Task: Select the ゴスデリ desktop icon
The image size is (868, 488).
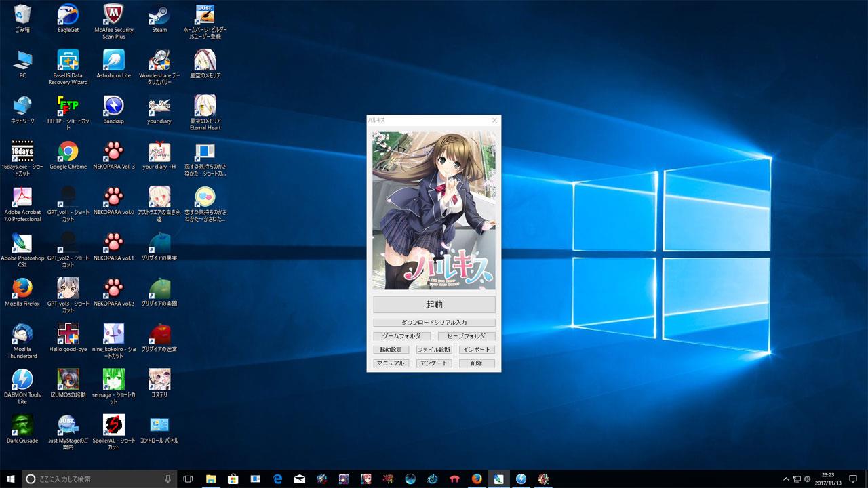Action: (159, 383)
